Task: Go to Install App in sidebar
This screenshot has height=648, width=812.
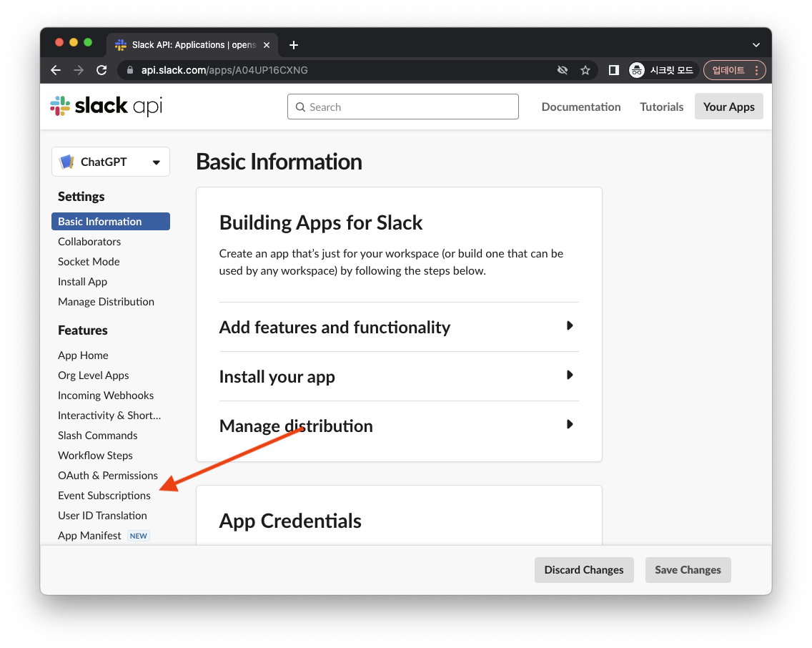Action: 82,282
